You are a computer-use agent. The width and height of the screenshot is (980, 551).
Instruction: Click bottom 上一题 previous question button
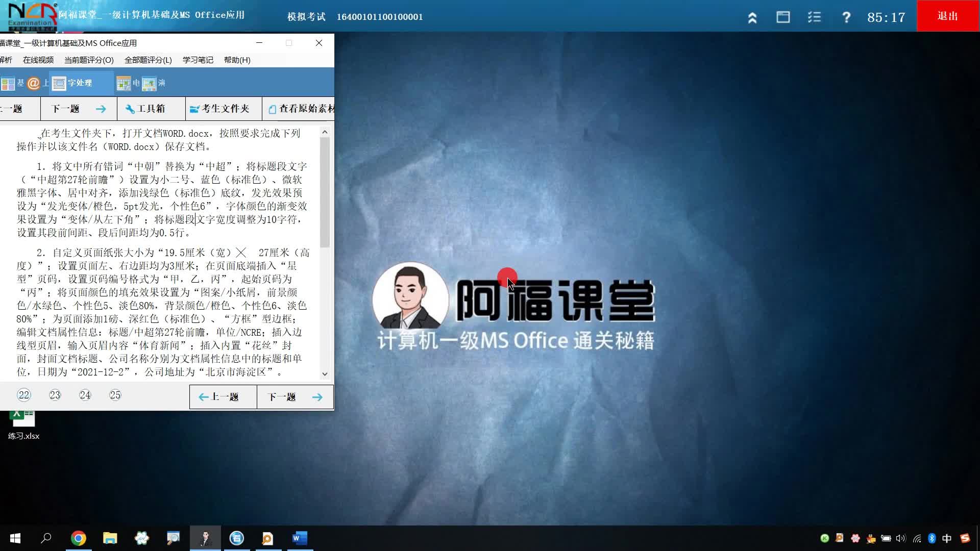223,397
